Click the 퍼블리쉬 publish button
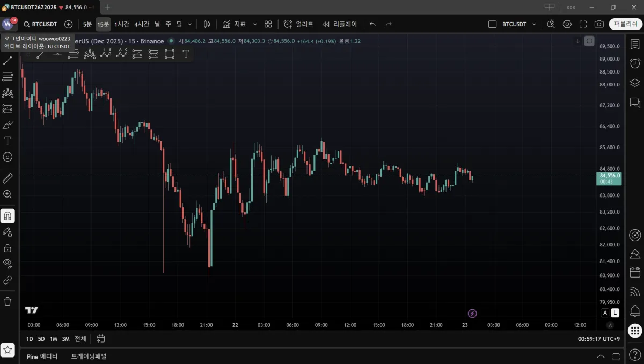Image resolution: width=644 pixels, height=364 pixels. tap(625, 24)
